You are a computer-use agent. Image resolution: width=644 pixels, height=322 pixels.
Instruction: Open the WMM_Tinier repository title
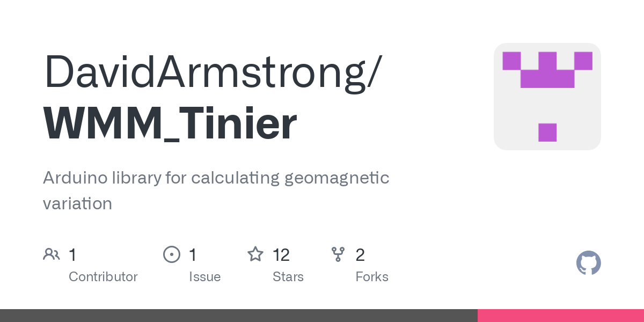[170, 124]
